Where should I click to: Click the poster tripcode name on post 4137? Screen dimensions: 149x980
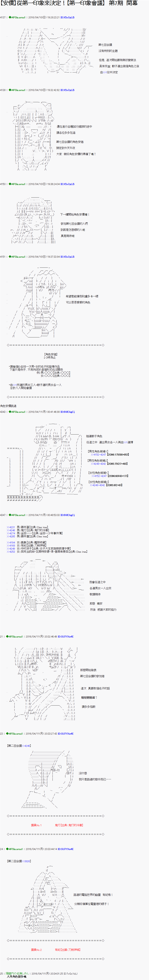[x=17, y=17]
